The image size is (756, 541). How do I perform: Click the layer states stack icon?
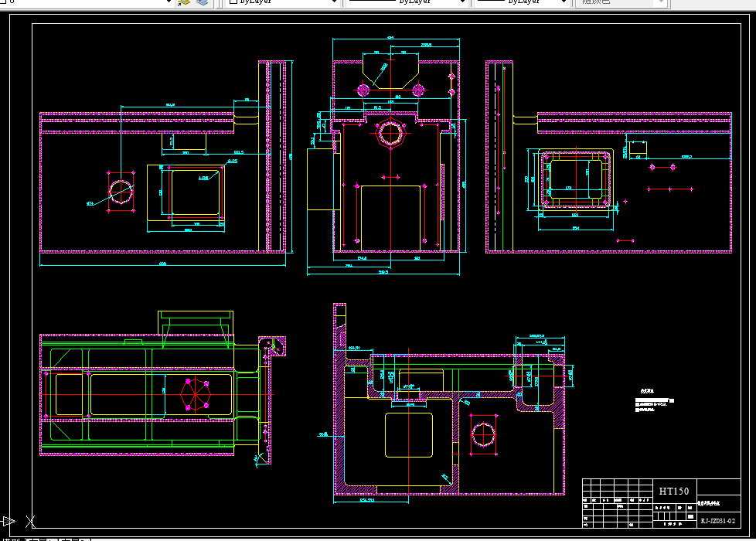[202, 2]
